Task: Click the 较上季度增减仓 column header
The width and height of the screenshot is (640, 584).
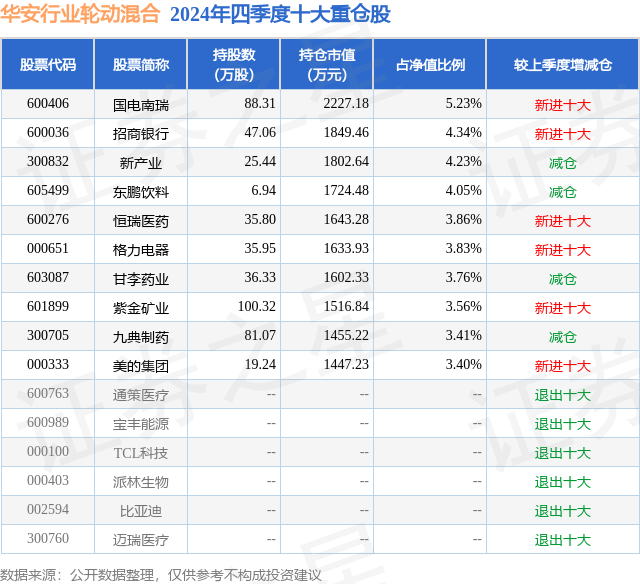Action: (x=563, y=64)
